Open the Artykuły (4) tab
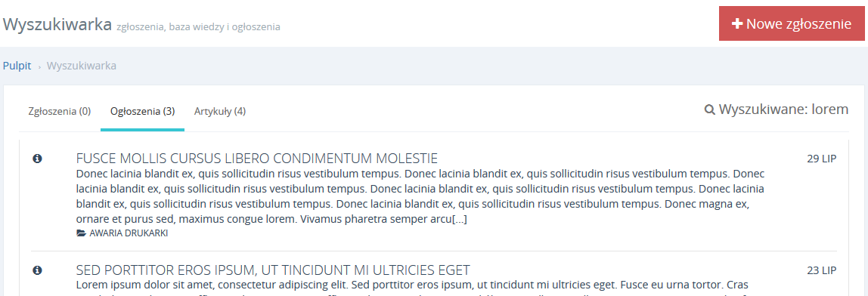Viewport: 868px width, 296px height. 220,111
